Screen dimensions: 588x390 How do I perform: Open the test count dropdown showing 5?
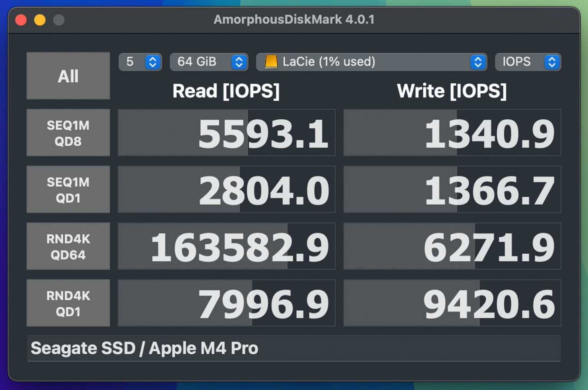pyautogui.click(x=140, y=62)
